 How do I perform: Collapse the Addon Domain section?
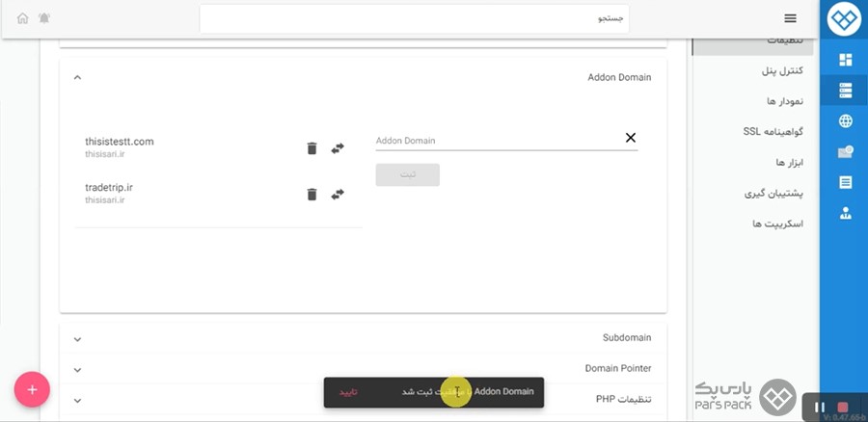point(77,77)
